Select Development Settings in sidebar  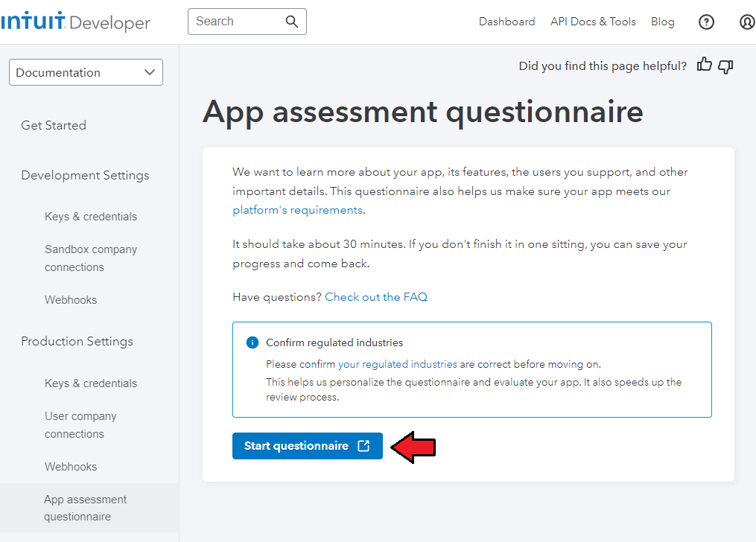click(85, 176)
